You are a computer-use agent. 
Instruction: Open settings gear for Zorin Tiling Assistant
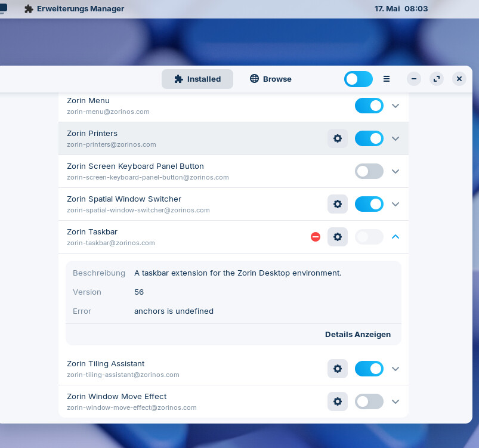point(337,369)
